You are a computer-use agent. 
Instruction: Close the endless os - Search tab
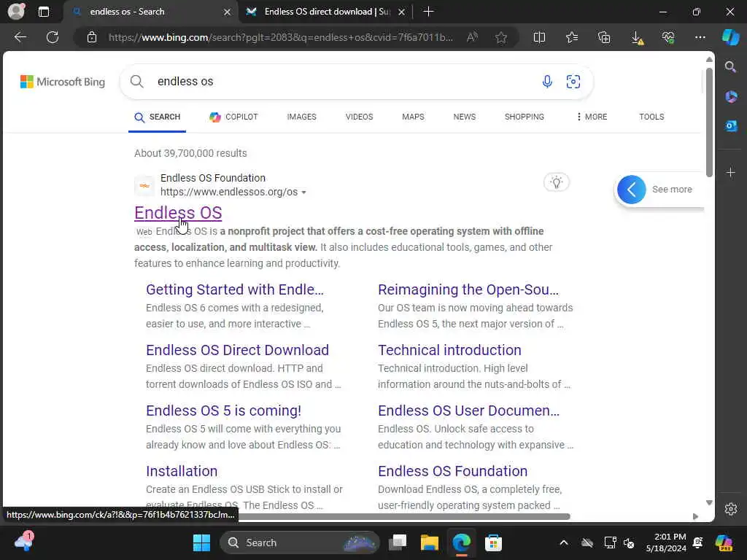point(228,12)
